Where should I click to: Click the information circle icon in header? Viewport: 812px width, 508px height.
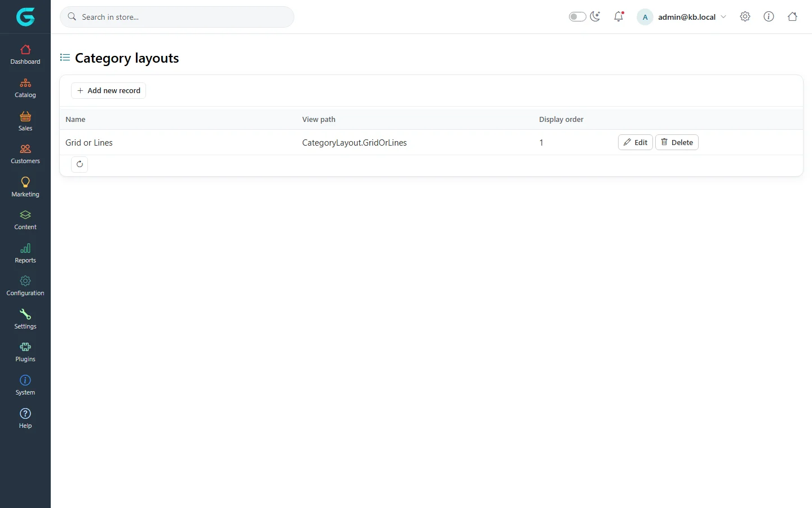click(x=769, y=16)
